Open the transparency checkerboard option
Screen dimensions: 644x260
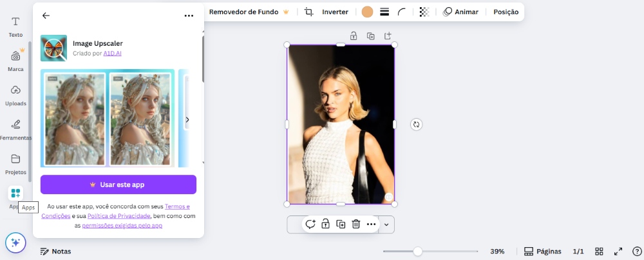click(x=424, y=12)
